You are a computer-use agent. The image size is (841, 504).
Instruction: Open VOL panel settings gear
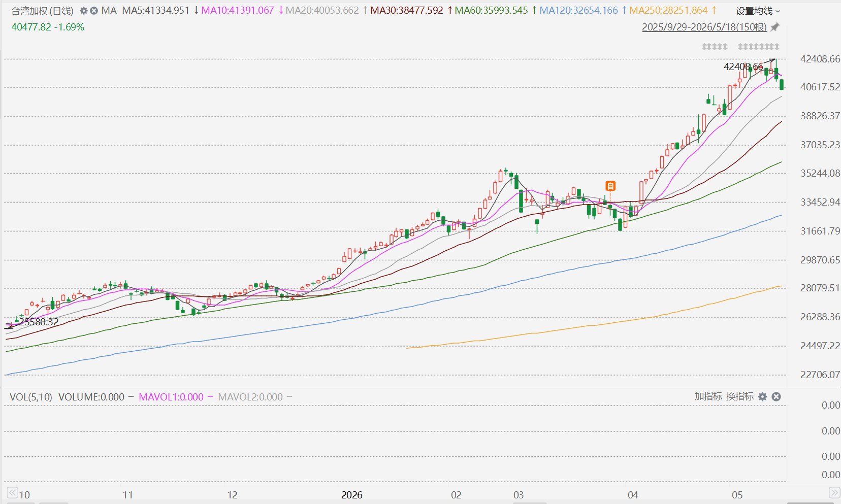tap(762, 397)
